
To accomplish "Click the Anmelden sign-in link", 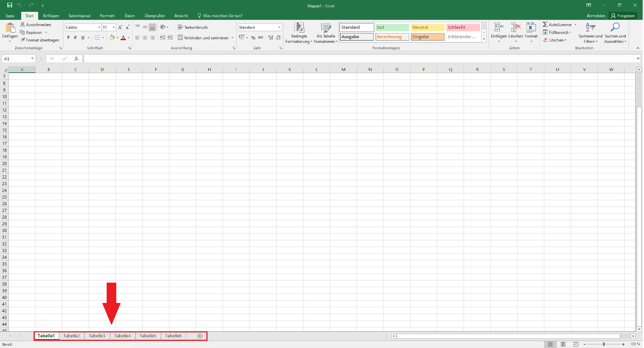I will coord(596,15).
